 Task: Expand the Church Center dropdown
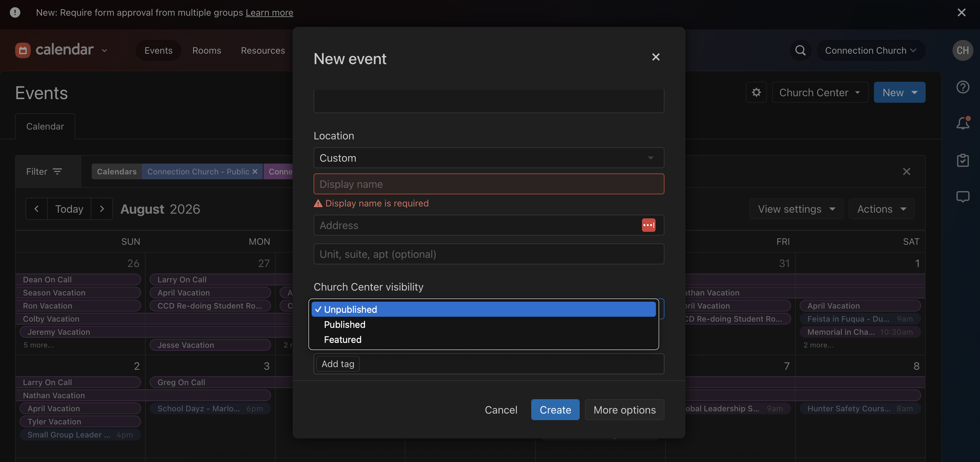coord(820,92)
